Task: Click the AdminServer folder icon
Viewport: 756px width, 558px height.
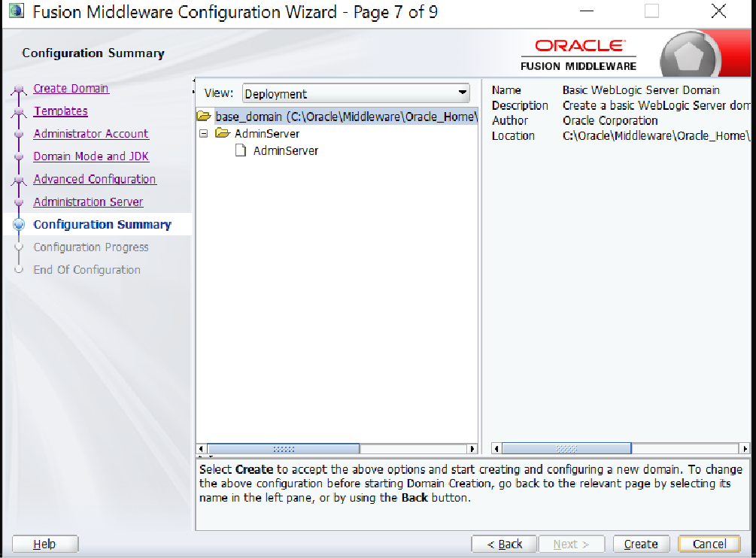Action: pyautogui.click(x=222, y=134)
